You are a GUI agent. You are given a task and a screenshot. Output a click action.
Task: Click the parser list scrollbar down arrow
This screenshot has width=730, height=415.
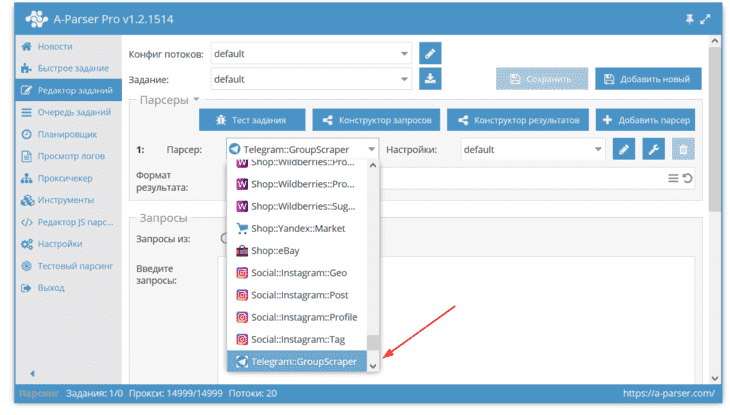(373, 366)
